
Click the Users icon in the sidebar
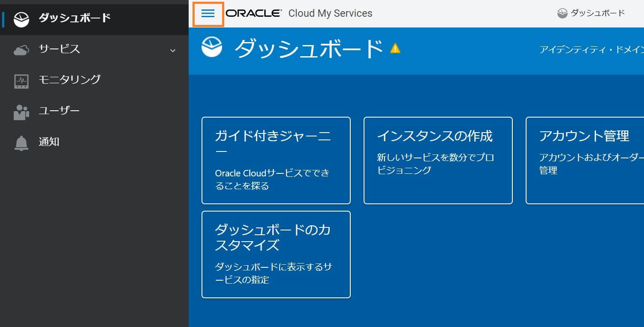(21, 112)
